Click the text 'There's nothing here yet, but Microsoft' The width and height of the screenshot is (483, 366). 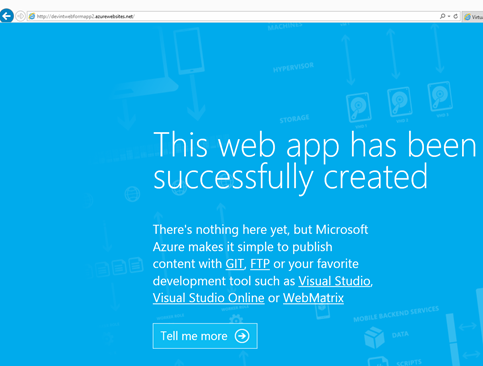click(x=260, y=230)
